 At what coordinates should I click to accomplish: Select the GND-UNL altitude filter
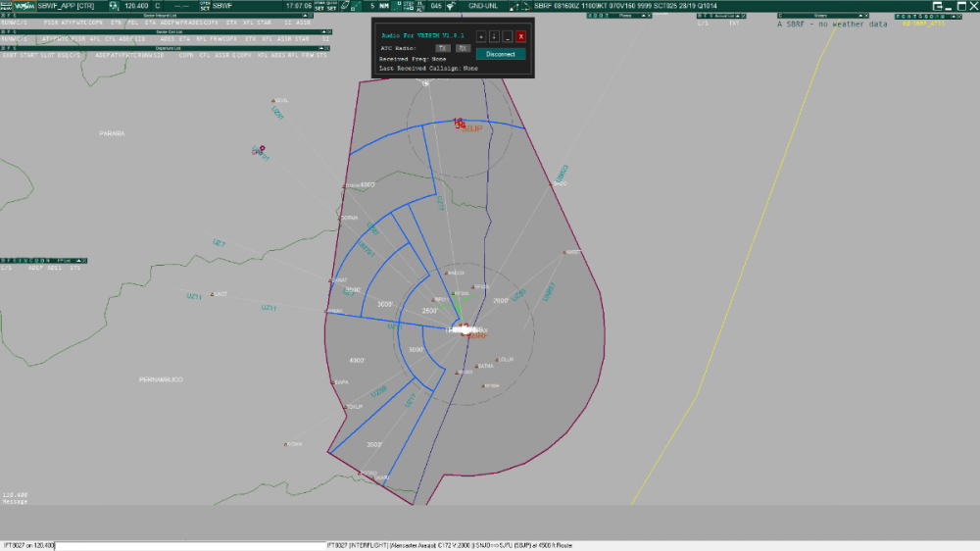(483, 6)
